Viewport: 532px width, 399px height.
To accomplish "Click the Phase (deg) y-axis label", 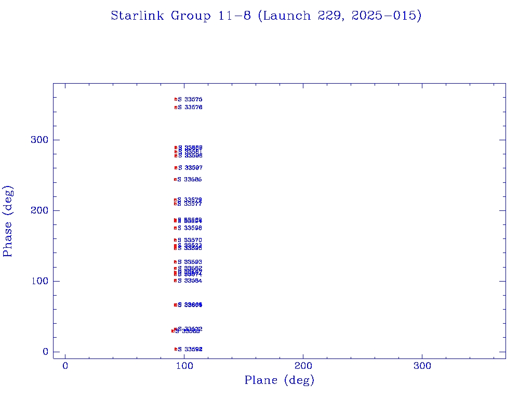I will pos(8,221).
